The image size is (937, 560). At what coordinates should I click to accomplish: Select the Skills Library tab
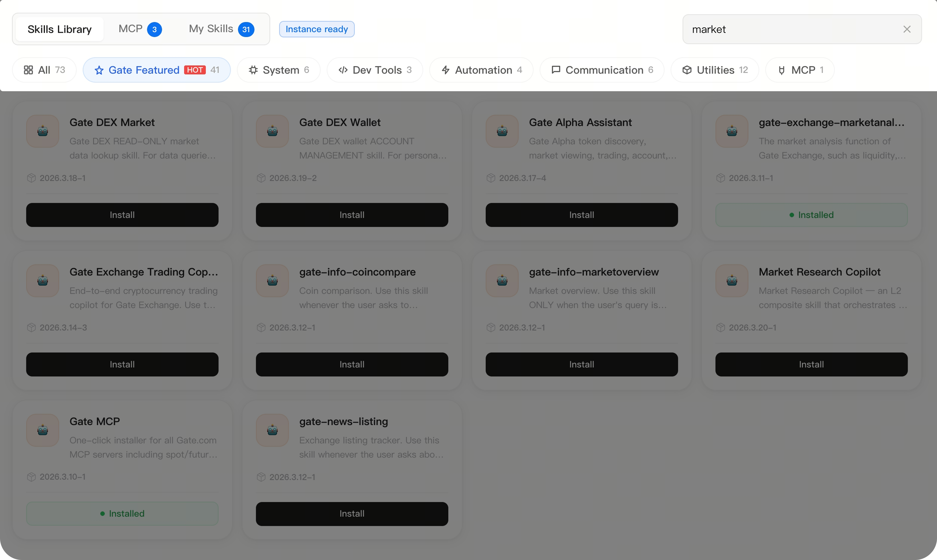pyautogui.click(x=59, y=29)
